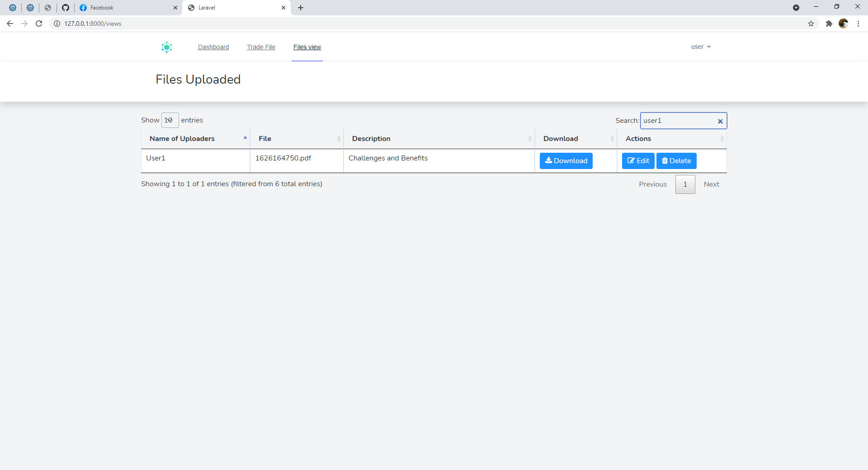Open the browser extensions puzzle icon
Image resolution: width=868 pixels, height=470 pixels.
pyautogui.click(x=829, y=23)
